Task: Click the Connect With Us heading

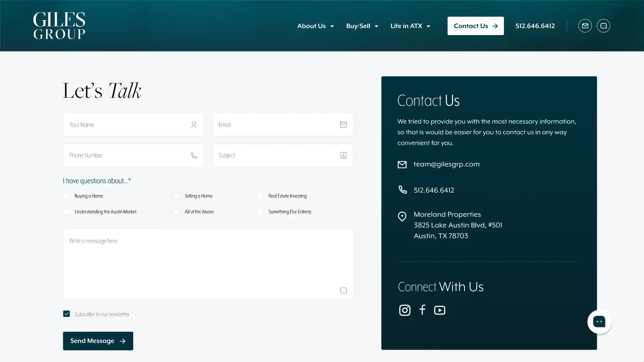Action: [441, 287]
